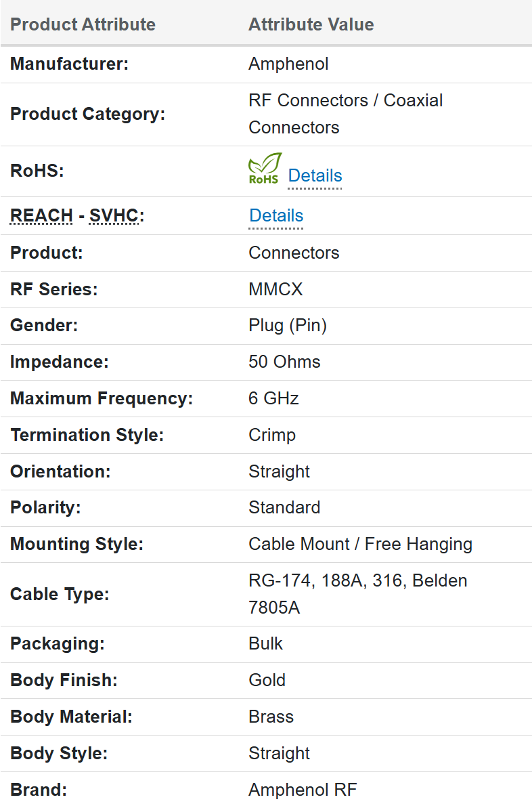This screenshot has width=532, height=808.
Task: Click the RF Connectors / Coaxial Connectors value
Action: click(345, 114)
